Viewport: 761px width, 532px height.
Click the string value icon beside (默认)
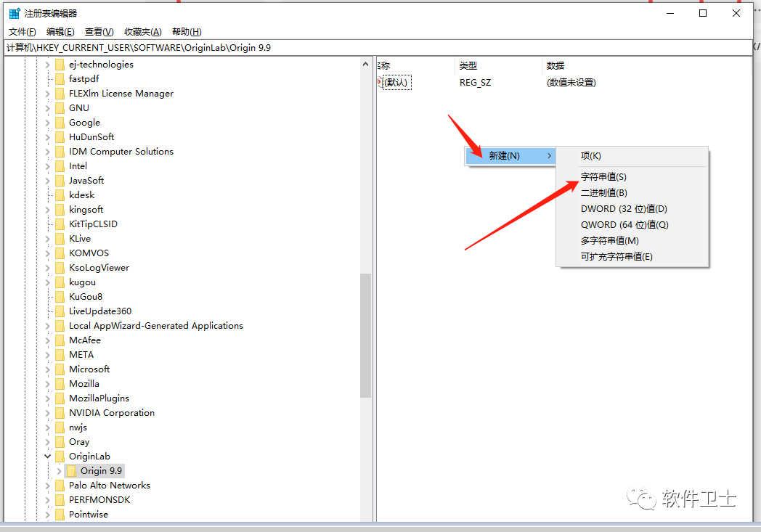pyautogui.click(x=380, y=82)
